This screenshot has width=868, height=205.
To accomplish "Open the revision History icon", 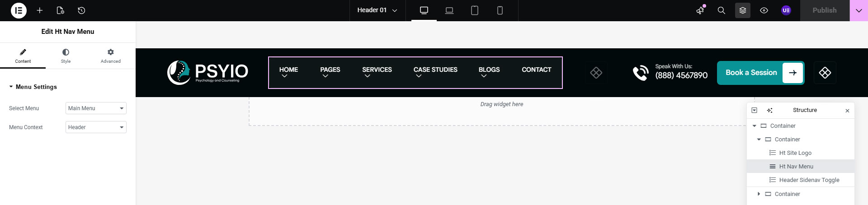I will point(81,10).
